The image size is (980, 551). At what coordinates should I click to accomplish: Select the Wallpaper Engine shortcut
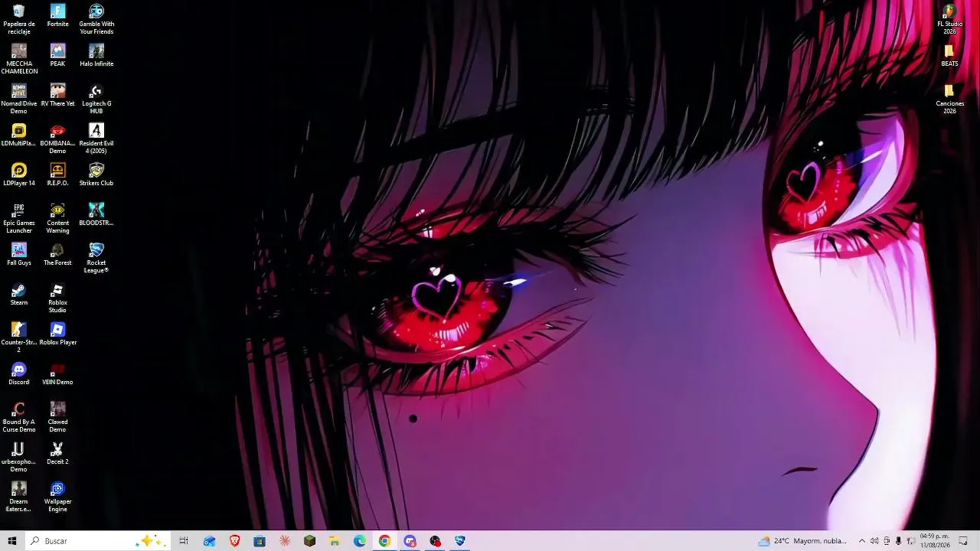click(x=57, y=497)
